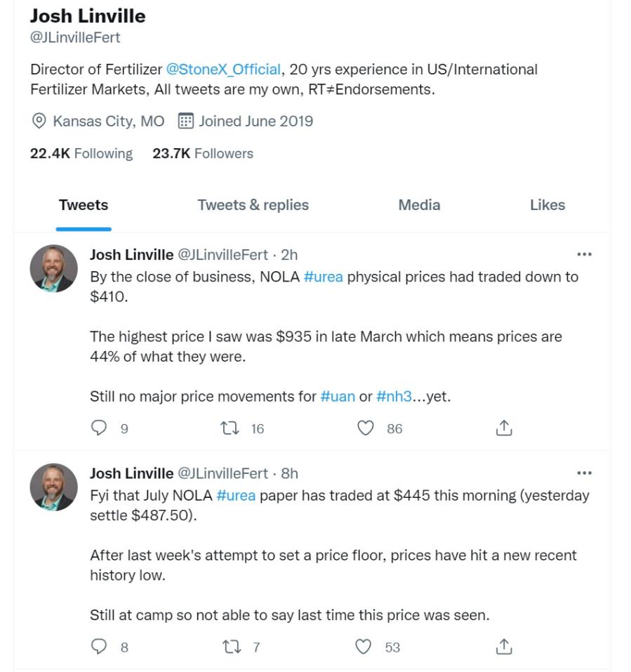Click the avatar on the 2h tweet
The height and width of the screenshot is (672, 631).
click(x=53, y=269)
